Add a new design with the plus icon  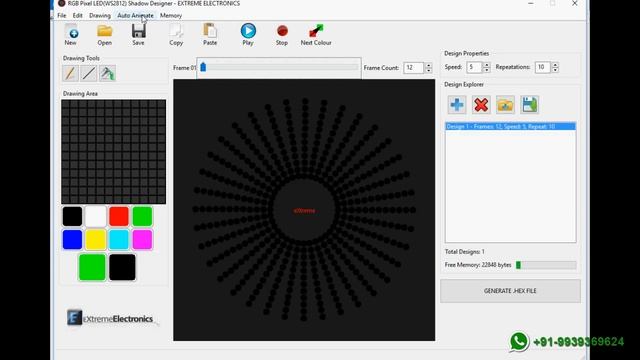tap(457, 105)
